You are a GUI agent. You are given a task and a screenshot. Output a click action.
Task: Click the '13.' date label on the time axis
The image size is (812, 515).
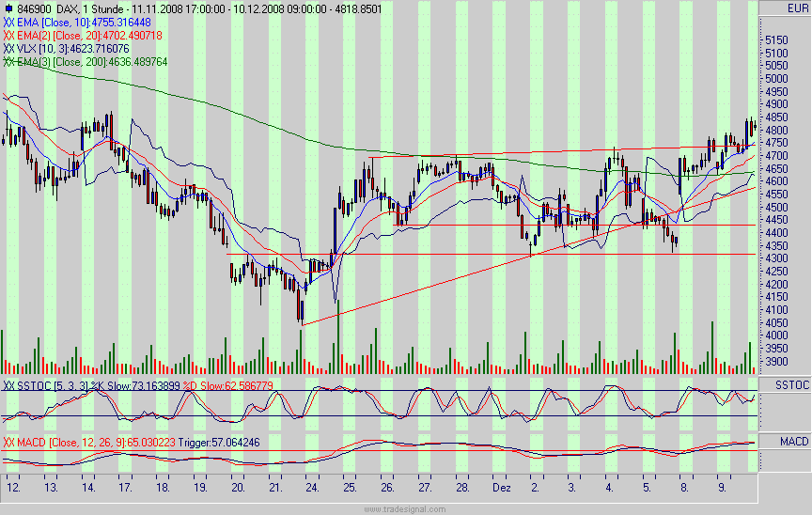[x=52, y=488]
